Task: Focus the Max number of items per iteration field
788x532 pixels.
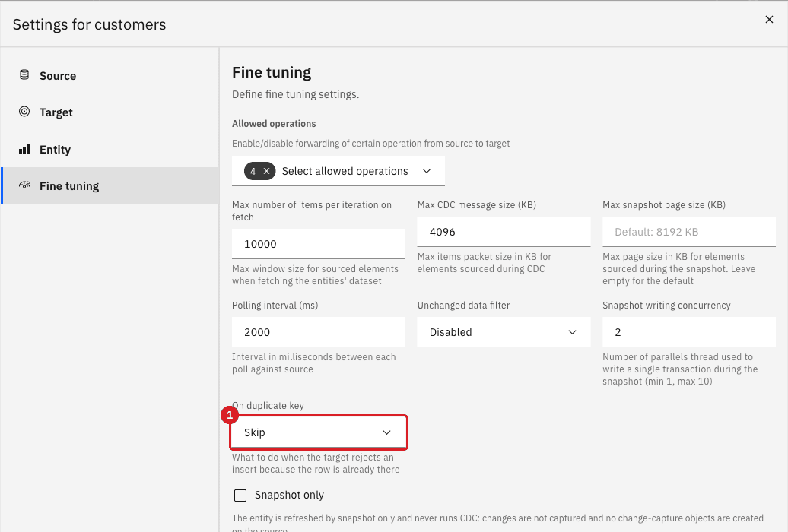Action: pos(318,244)
